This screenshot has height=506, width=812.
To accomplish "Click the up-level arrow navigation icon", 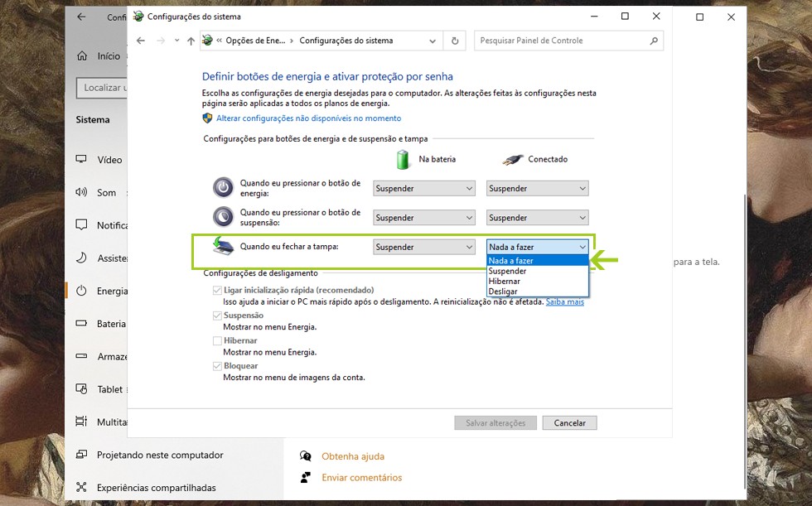I will pos(191,41).
